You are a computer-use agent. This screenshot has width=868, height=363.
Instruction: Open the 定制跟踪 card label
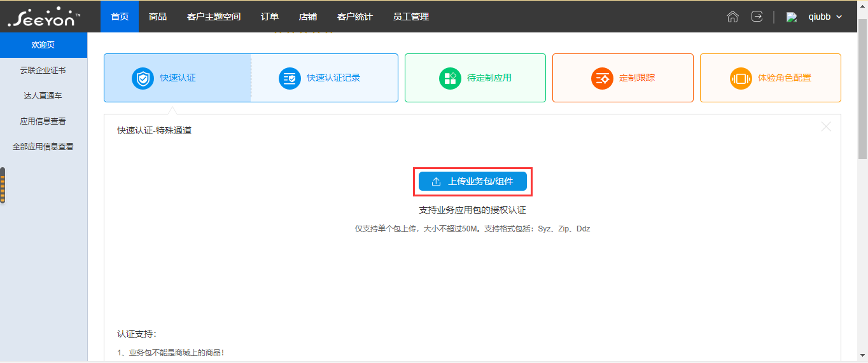point(637,78)
